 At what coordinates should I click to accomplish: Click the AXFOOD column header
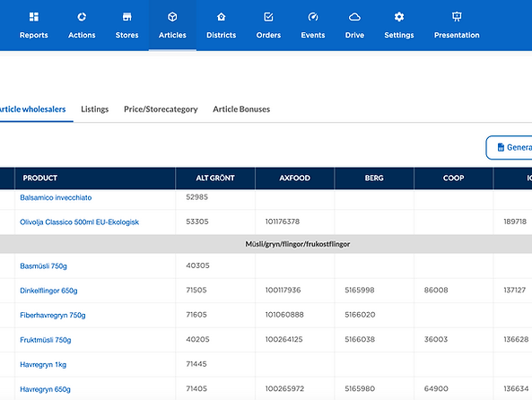[x=294, y=178]
